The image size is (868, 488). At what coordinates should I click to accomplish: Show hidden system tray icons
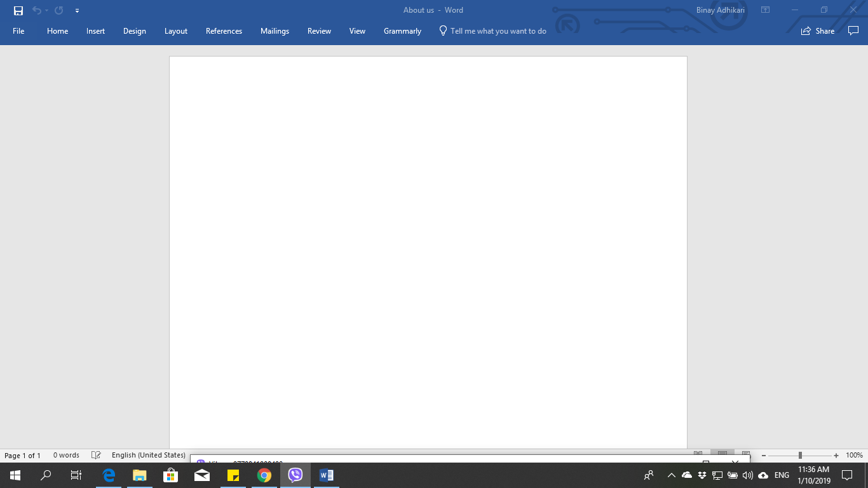point(671,475)
